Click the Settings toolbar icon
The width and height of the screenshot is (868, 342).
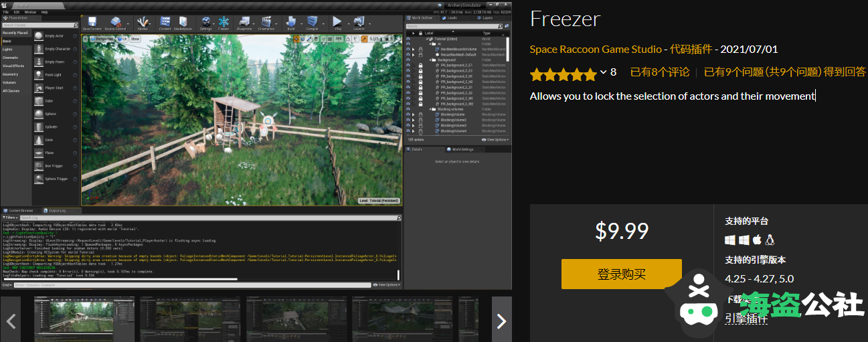pyautogui.click(x=205, y=23)
